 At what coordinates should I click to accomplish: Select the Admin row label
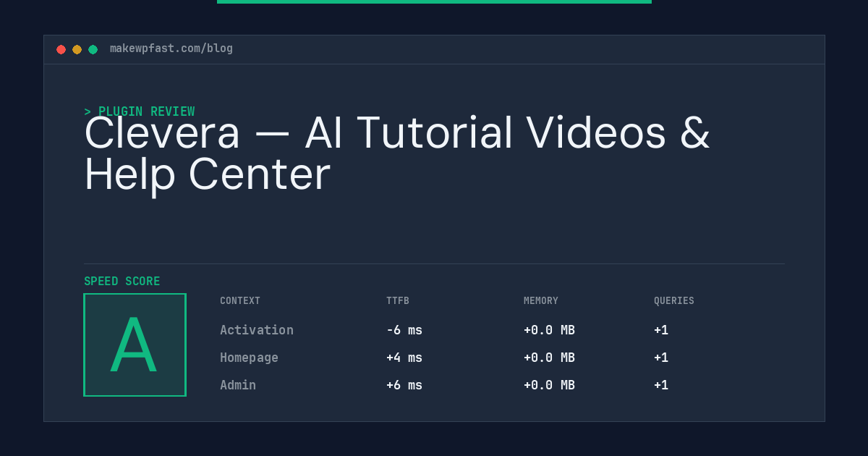[x=238, y=385]
